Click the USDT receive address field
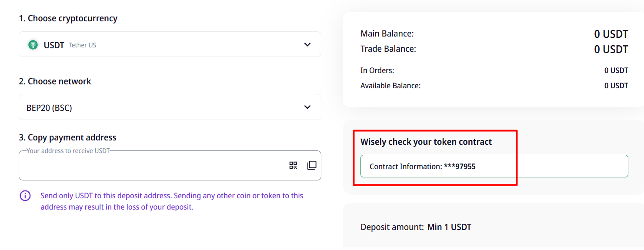644x250 pixels. [152, 166]
